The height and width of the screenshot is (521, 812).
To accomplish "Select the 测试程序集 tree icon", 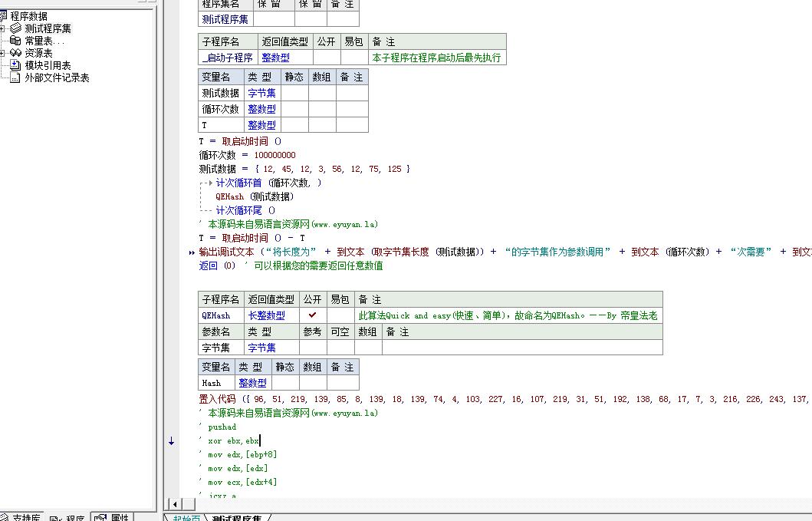I will (x=15, y=28).
